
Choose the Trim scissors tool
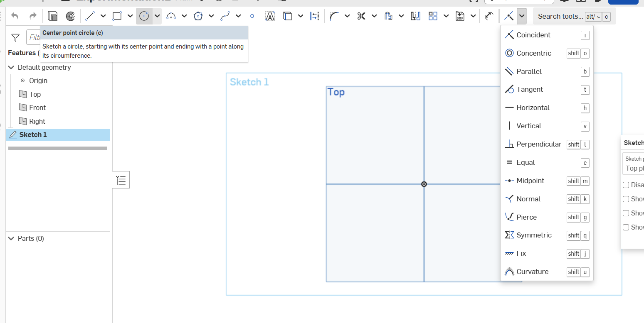361,16
